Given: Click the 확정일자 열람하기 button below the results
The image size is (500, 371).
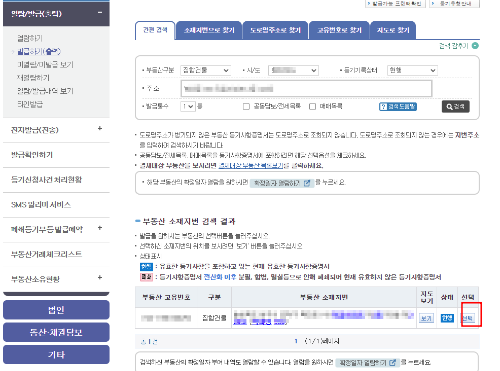Looking at the screenshot, I should (x=367, y=363).
